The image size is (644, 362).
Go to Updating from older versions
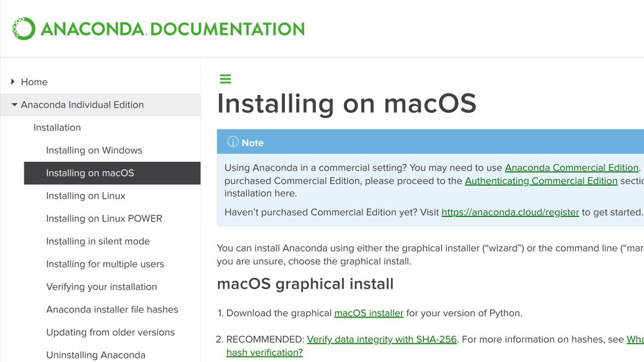[111, 332]
